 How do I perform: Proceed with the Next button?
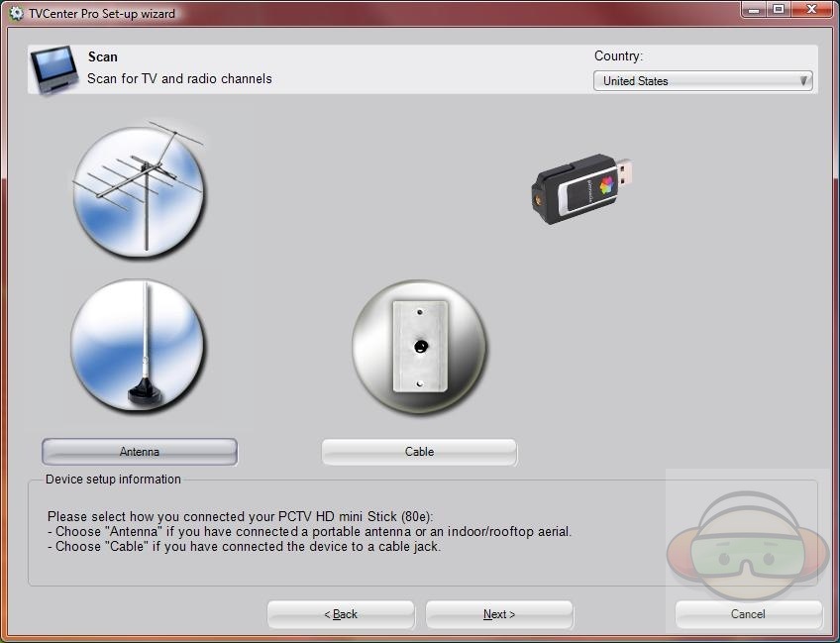499,614
